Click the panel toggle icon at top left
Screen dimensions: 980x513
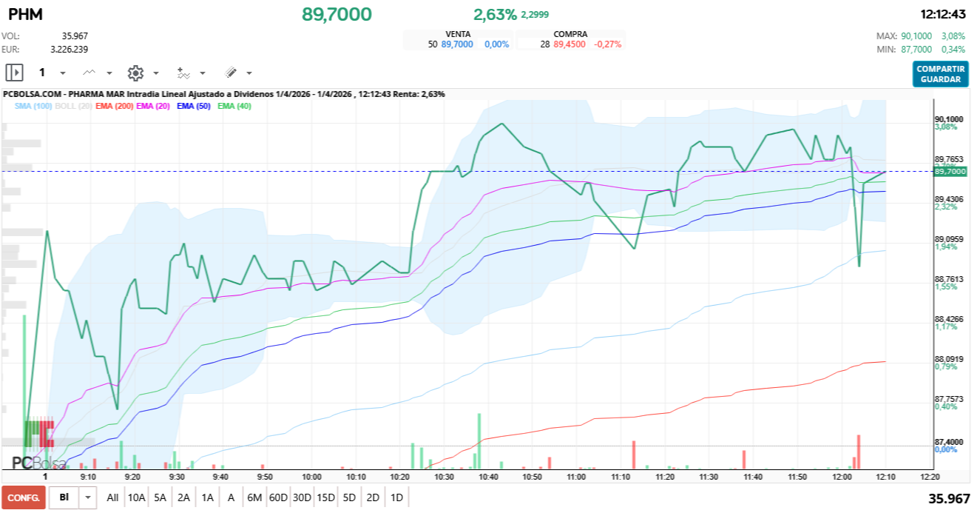pyautogui.click(x=13, y=73)
